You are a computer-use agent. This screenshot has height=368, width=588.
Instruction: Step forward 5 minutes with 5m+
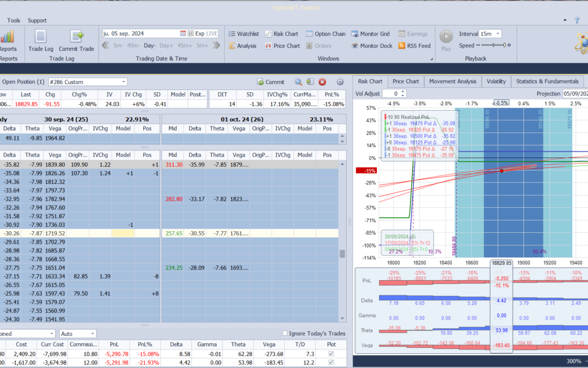click(x=202, y=45)
